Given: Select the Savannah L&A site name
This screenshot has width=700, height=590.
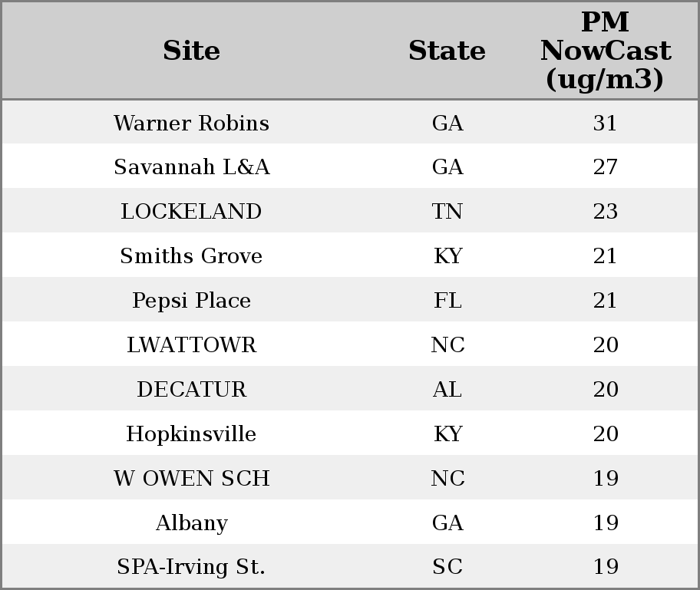Looking at the screenshot, I should click(191, 167).
